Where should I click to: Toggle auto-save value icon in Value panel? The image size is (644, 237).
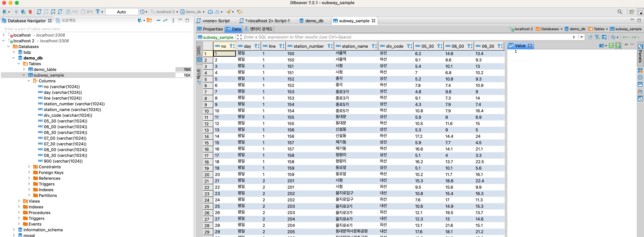click(618, 45)
